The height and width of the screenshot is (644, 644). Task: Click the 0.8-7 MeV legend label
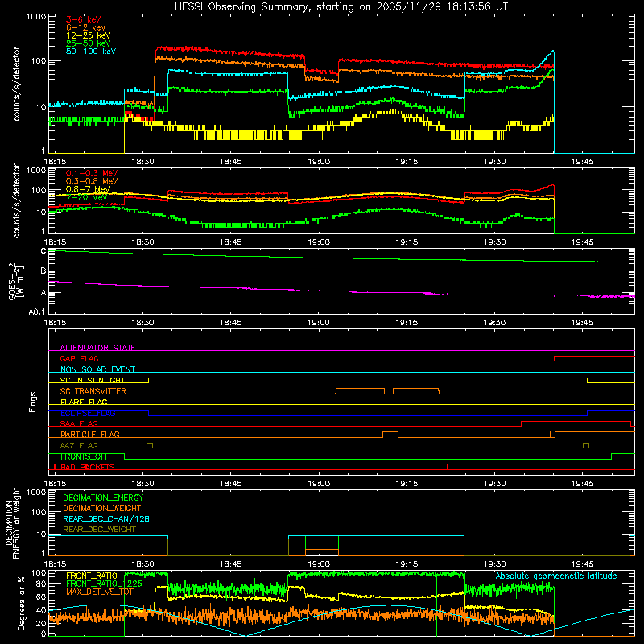pyautogui.click(x=88, y=189)
